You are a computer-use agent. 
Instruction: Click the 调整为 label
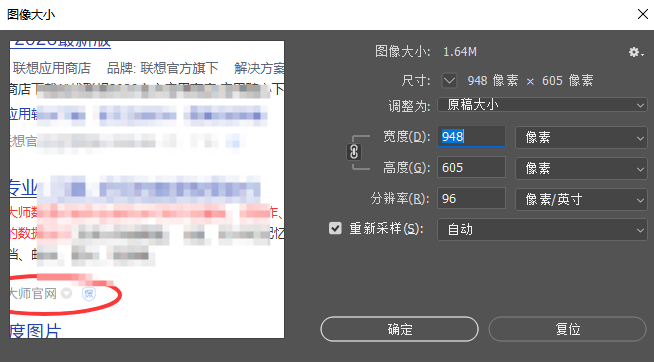[409, 106]
